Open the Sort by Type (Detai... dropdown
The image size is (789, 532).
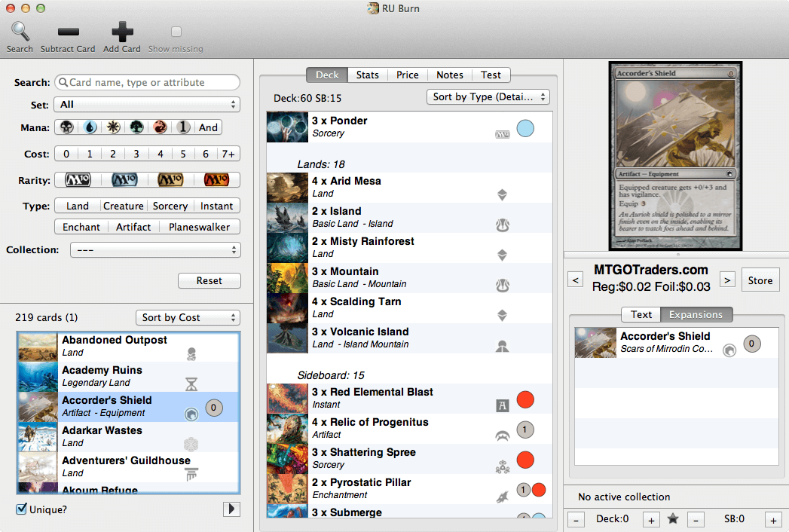pos(488,96)
